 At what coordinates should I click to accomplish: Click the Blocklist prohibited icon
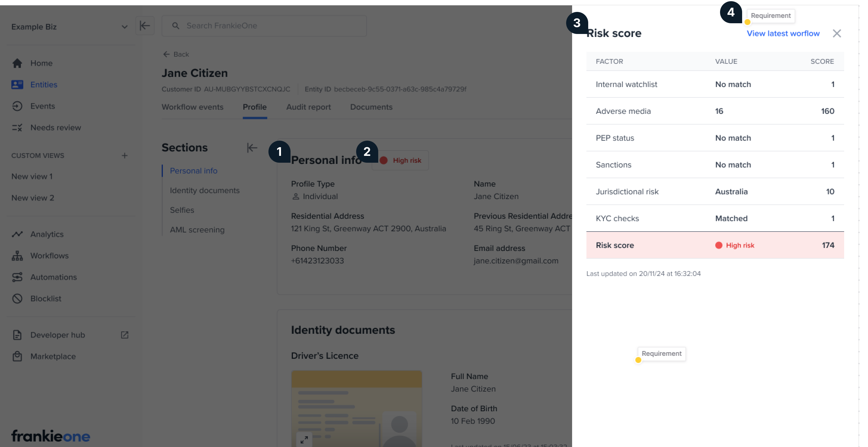[17, 299]
